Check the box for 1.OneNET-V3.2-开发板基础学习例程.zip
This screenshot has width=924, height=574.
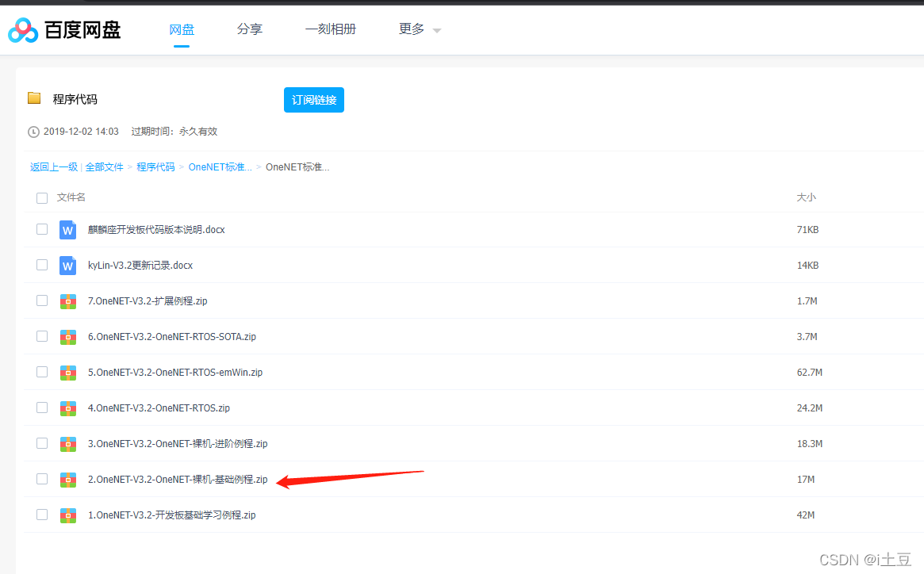click(42, 515)
